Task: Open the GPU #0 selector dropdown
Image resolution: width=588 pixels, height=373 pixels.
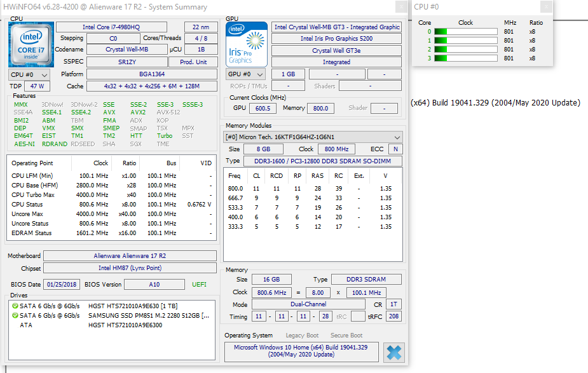Action: 245,74
